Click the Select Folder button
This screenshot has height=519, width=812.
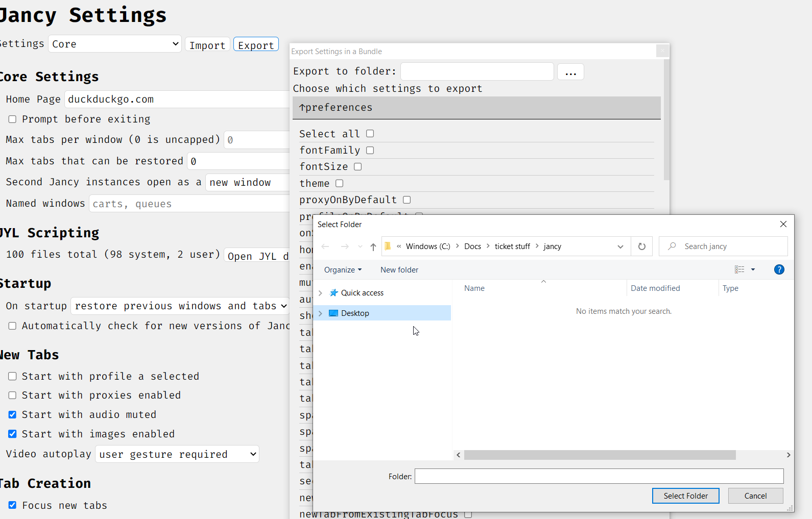pos(685,496)
